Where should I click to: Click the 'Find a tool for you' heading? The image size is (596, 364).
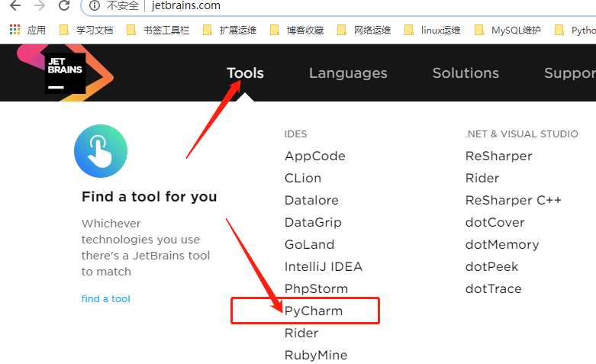(150, 197)
